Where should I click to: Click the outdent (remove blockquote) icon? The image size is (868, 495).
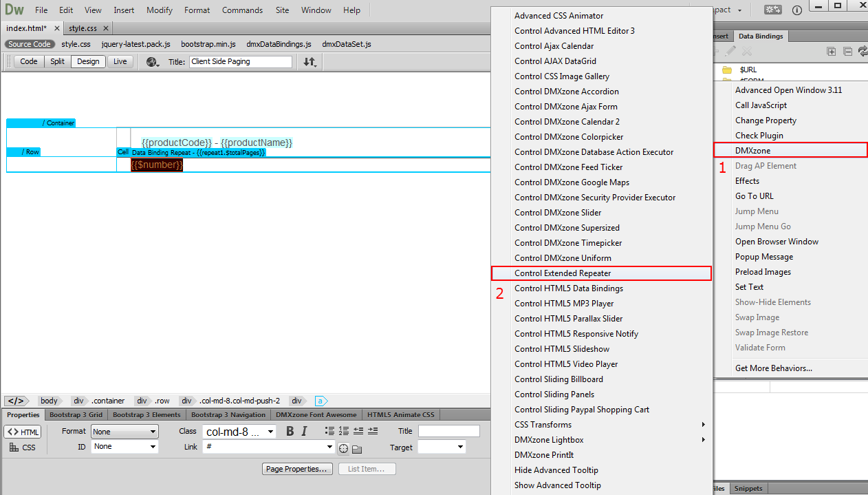(x=358, y=431)
